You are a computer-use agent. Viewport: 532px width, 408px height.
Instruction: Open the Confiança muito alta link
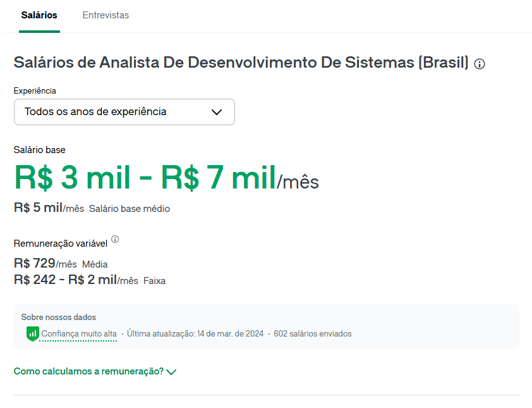click(79, 333)
